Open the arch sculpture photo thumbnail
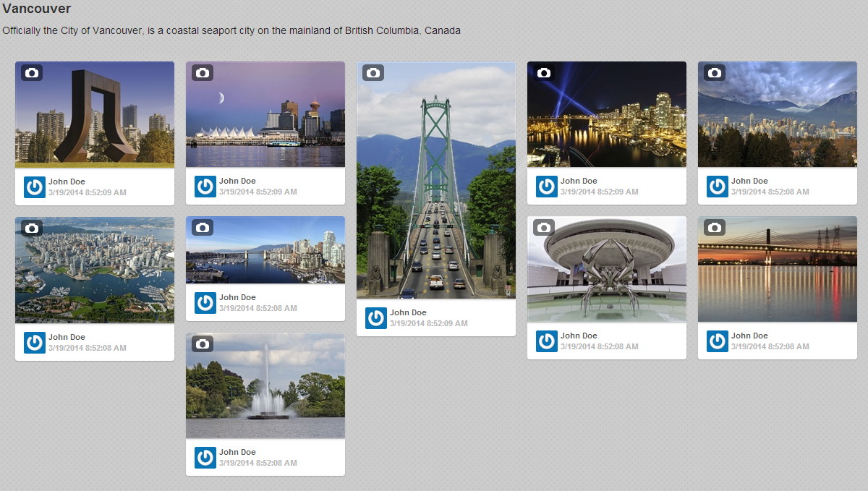Image resolution: width=868 pixels, height=491 pixels. 95,114
